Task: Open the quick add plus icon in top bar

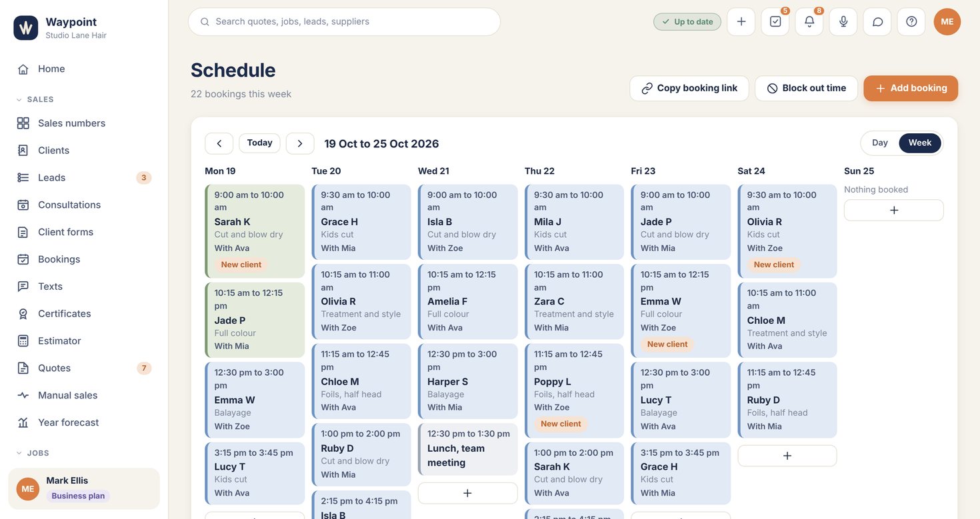Action: 741,22
